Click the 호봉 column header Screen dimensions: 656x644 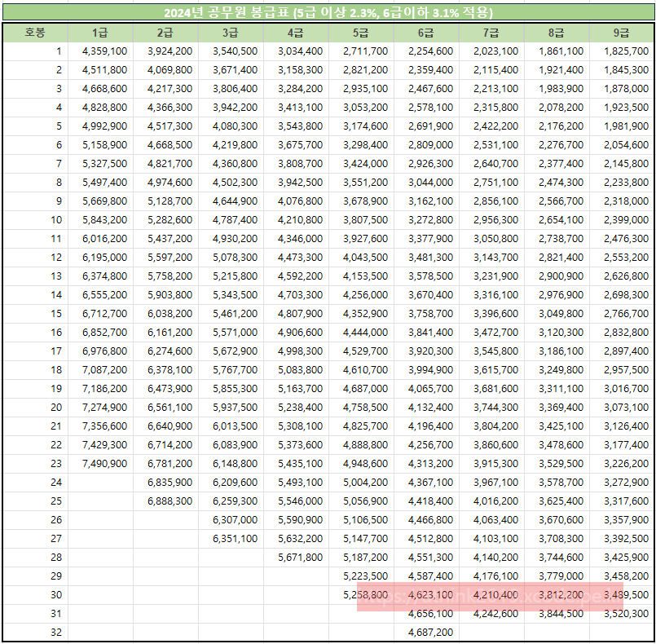[x=35, y=33]
